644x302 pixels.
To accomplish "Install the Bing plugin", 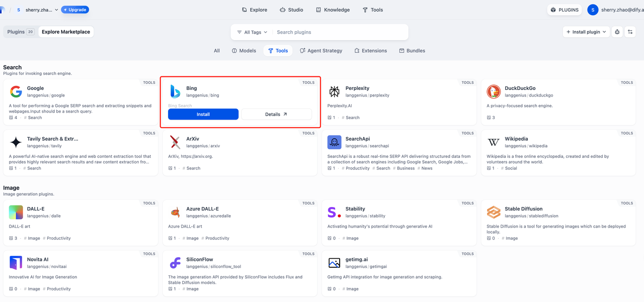I will (203, 114).
